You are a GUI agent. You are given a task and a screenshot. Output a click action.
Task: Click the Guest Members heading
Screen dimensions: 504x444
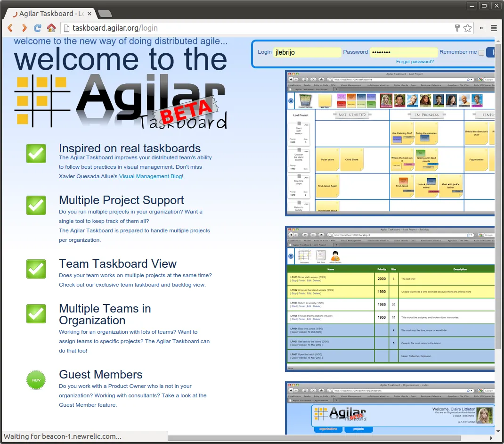[101, 375]
